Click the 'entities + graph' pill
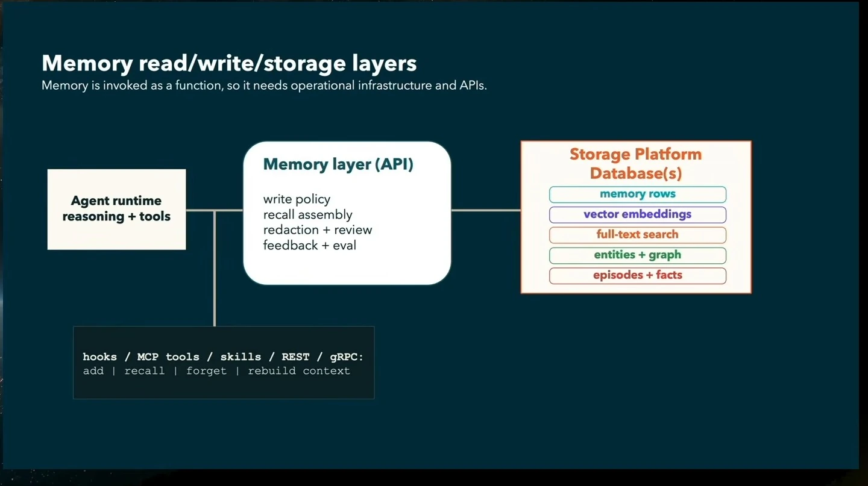This screenshot has height=486, width=868. [x=638, y=255]
